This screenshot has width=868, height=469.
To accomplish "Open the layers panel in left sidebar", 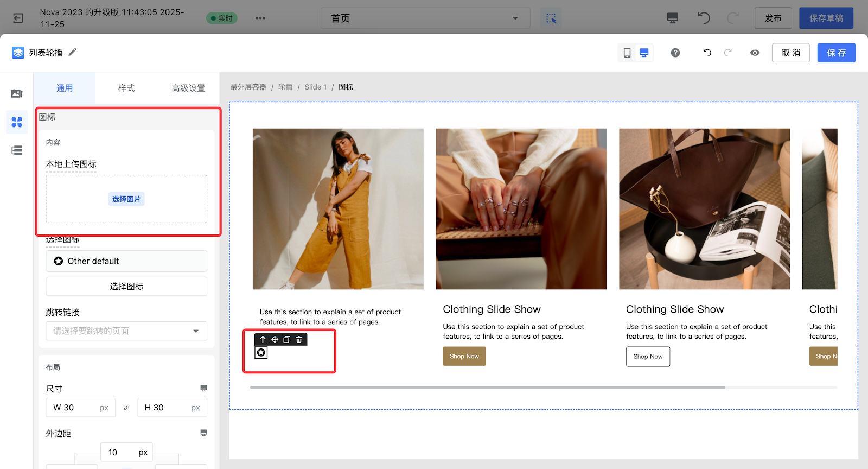I will 17,150.
